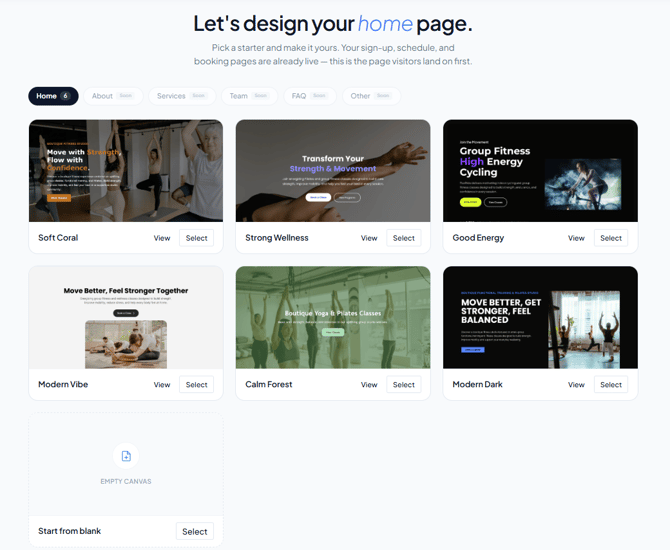View the Good Energy template
670x550 pixels.
pyautogui.click(x=576, y=238)
